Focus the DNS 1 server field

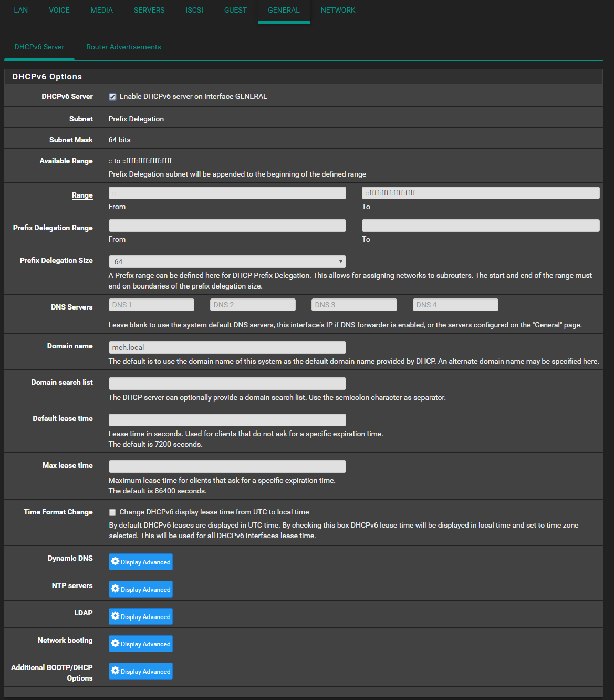coord(151,305)
